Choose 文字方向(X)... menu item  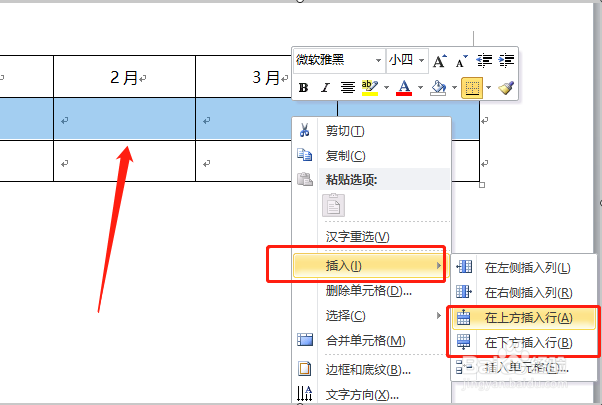point(371,395)
